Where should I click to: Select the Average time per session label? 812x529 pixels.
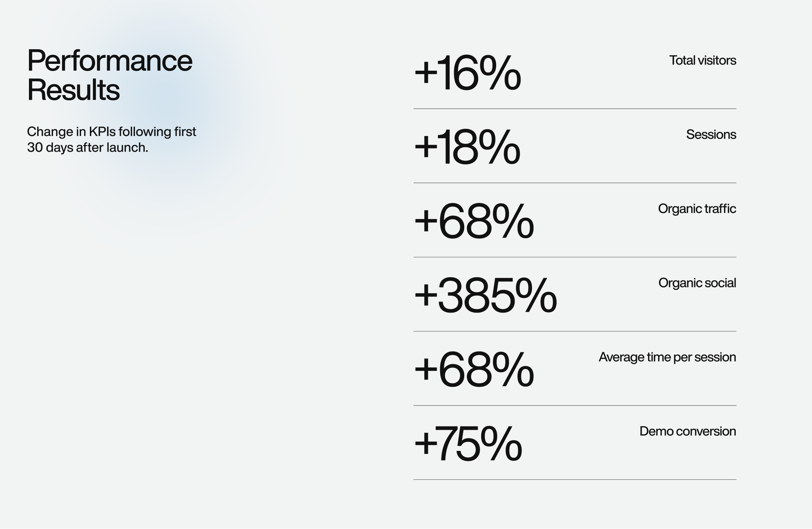click(667, 358)
